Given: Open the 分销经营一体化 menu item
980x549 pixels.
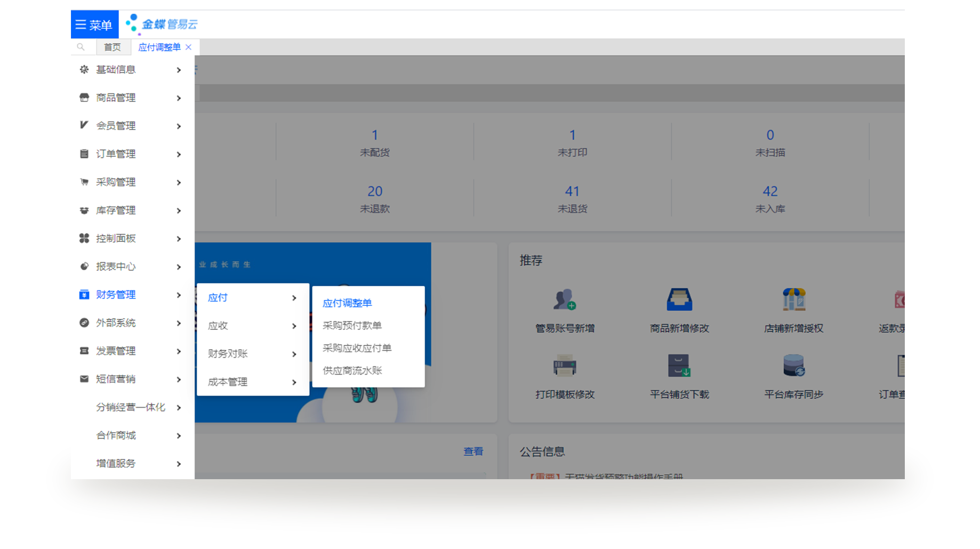Looking at the screenshot, I should (132, 407).
